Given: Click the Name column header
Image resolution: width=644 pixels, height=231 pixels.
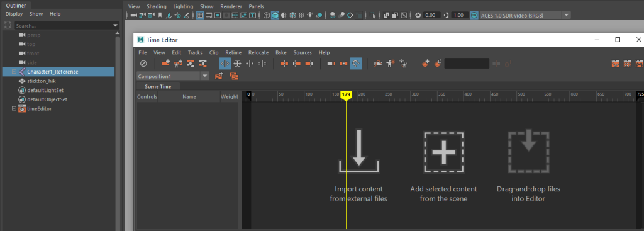Looking at the screenshot, I should 189,97.
